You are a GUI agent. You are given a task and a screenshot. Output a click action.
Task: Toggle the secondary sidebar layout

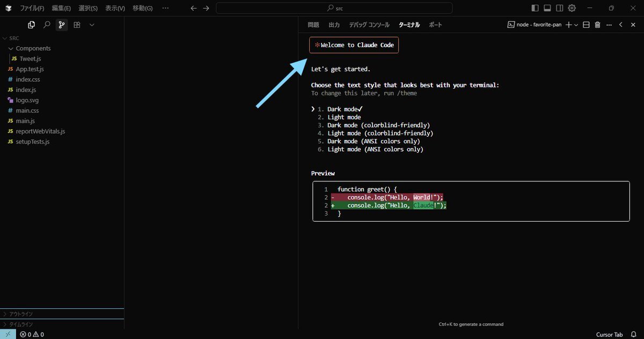click(560, 8)
